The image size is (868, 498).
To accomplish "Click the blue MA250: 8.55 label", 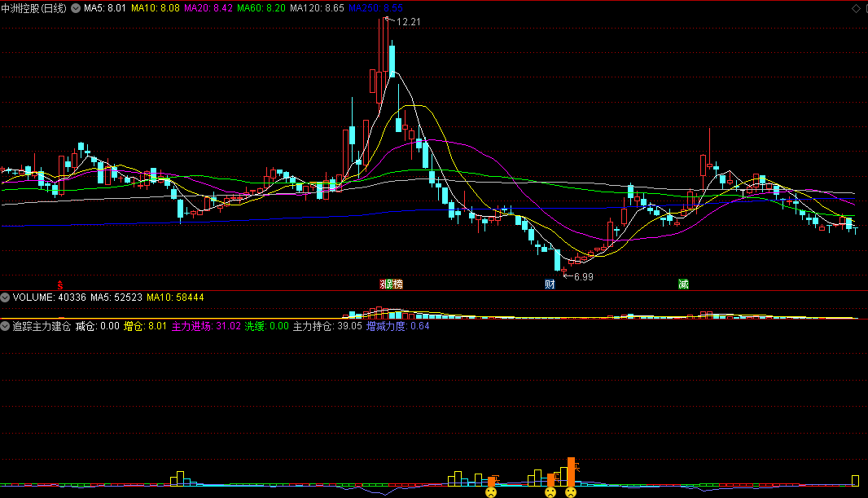I will (376, 8).
